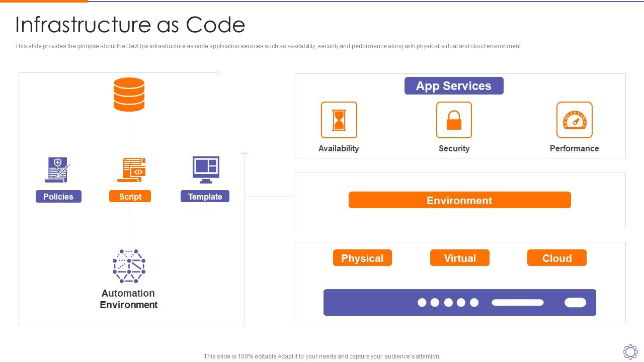The height and width of the screenshot is (362, 644).
Task: Click the Cloud environment button
Action: click(557, 258)
